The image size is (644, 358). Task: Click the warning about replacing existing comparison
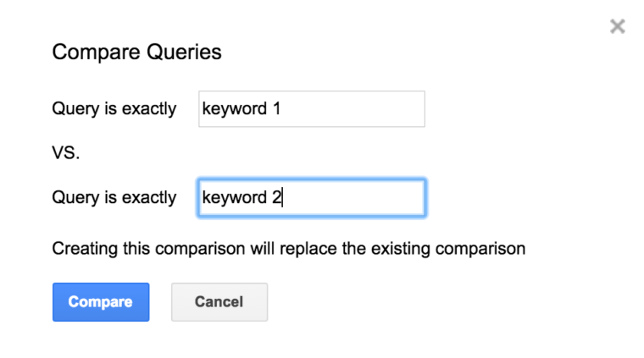pyautogui.click(x=289, y=249)
